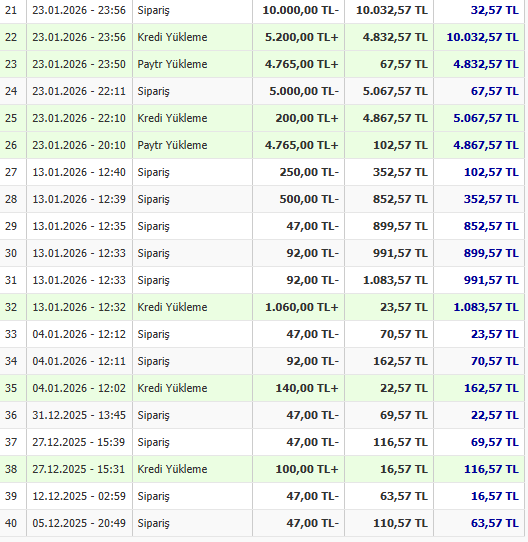The width and height of the screenshot is (528, 542).
Task: Click the date 23.01.2026 - 22:10
Action: click(79, 118)
